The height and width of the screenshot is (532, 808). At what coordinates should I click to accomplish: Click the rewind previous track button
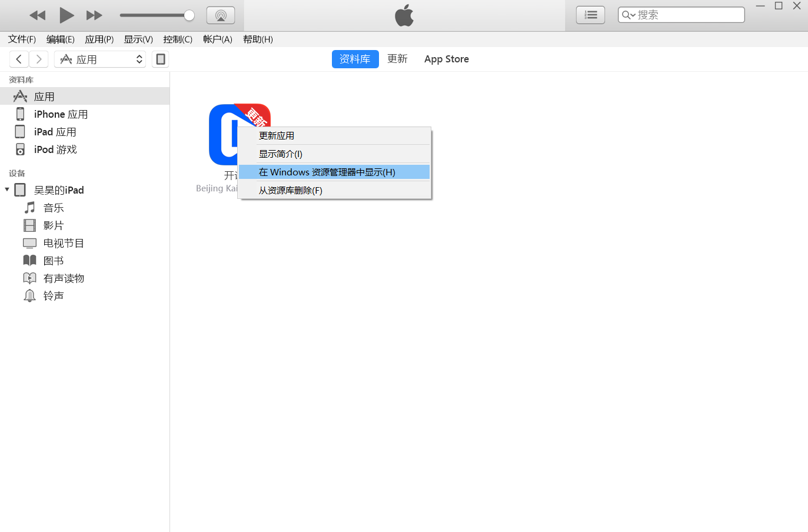[x=38, y=15]
